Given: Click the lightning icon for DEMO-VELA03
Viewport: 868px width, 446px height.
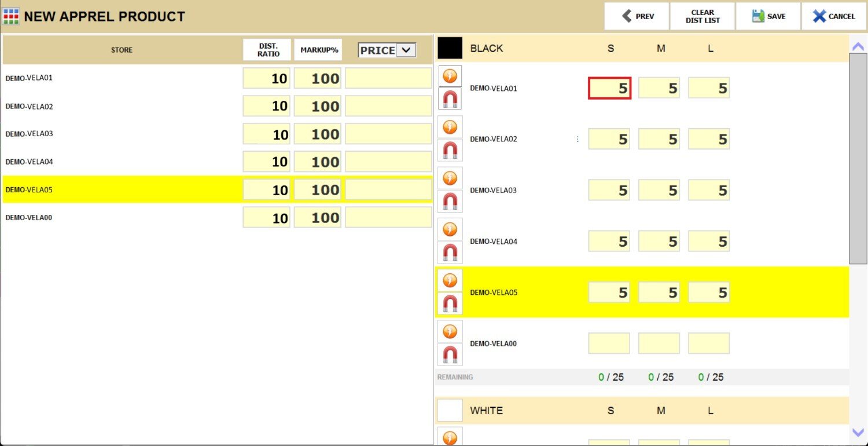Looking at the screenshot, I should 450,178.
